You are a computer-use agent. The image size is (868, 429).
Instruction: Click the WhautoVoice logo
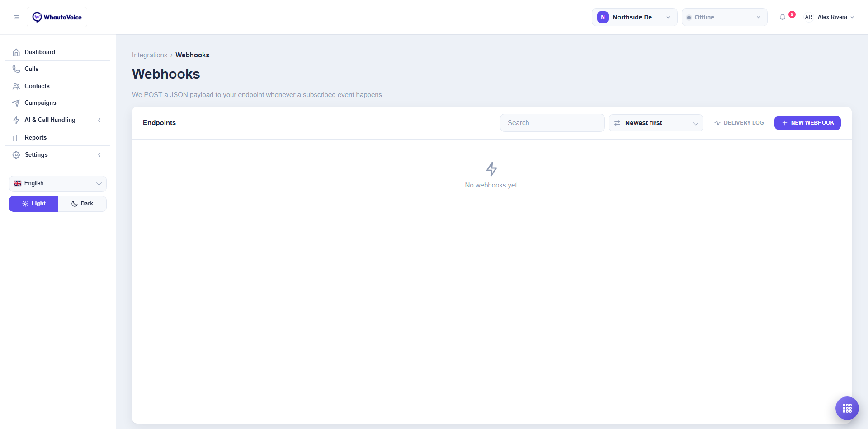pyautogui.click(x=57, y=17)
